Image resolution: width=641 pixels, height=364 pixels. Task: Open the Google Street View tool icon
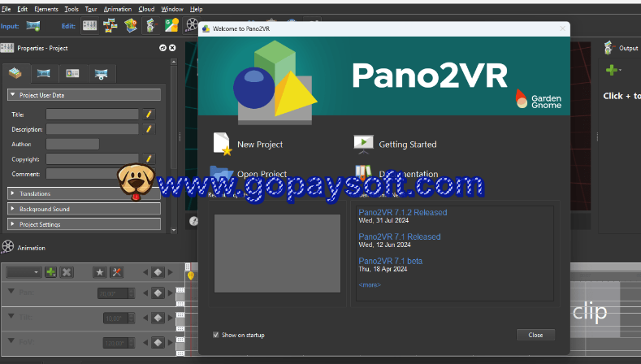pyautogui.click(x=171, y=26)
